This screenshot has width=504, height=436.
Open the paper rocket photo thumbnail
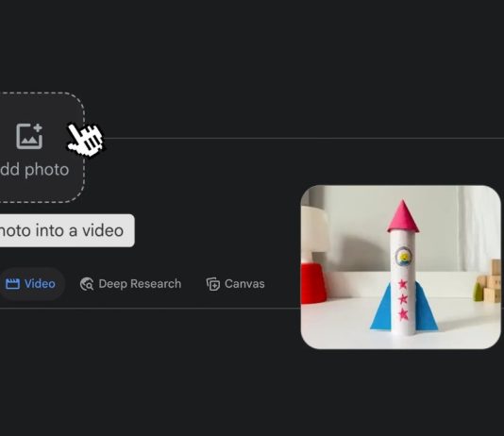401,267
